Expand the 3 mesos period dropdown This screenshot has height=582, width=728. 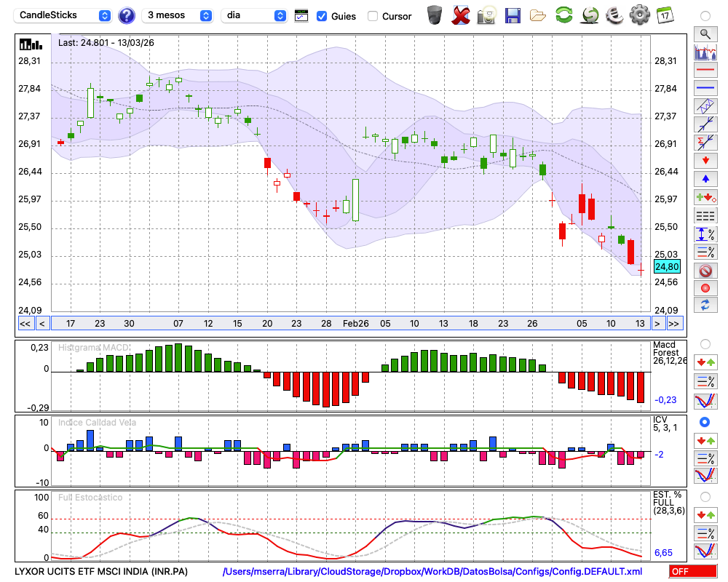click(177, 15)
